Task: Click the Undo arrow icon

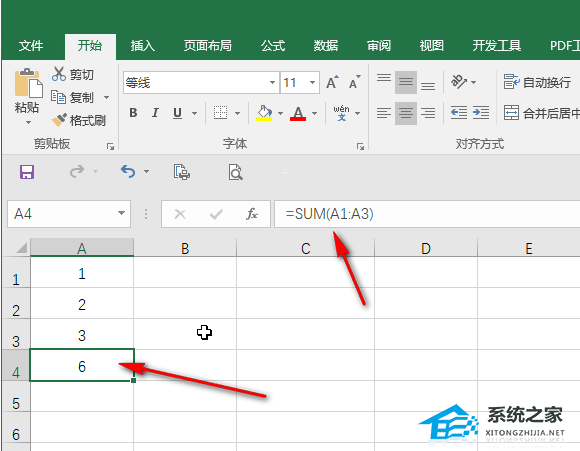Action: click(128, 171)
